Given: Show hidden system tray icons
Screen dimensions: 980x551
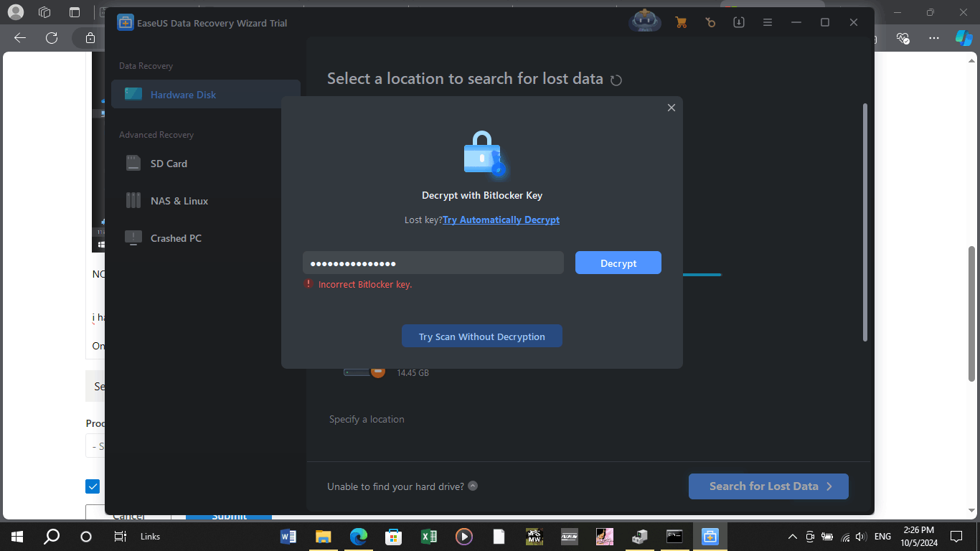Looking at the screenshot, I should pyautogui.click(x=793, y=537).
